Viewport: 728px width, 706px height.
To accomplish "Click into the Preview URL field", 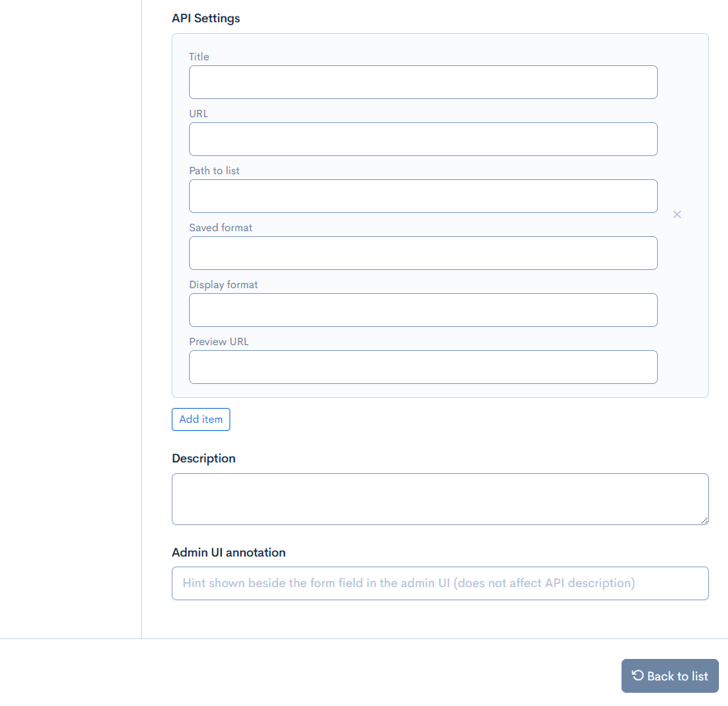I will [x=423, y=367].
